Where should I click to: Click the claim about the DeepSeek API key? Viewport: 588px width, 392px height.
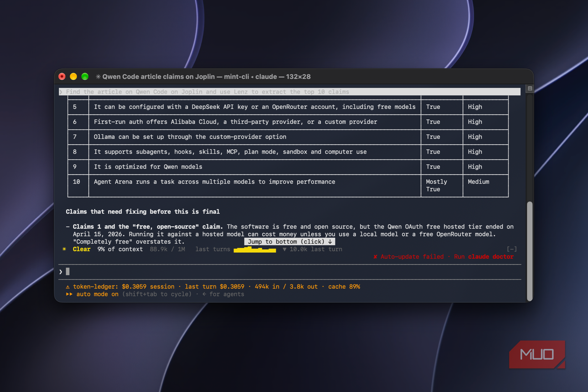pos(254,107)
